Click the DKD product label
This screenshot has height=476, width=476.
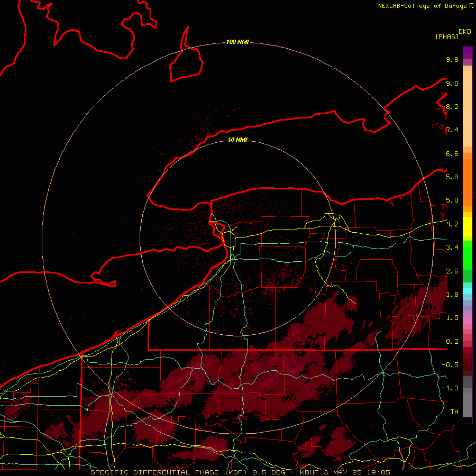point(465,32)
